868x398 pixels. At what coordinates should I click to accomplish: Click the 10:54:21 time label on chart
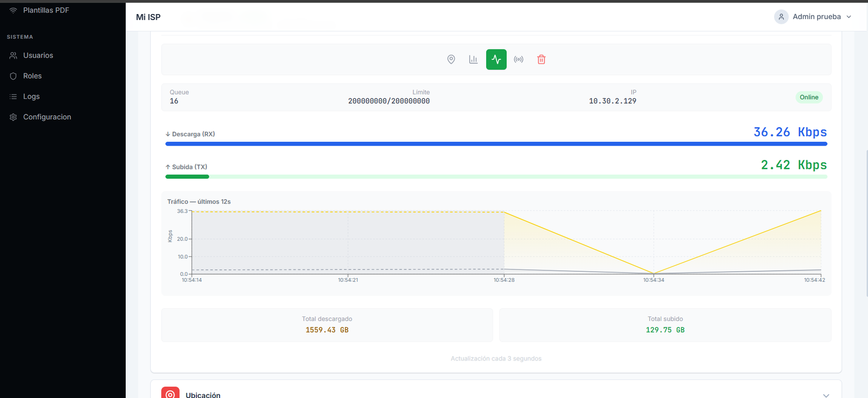click(348, 280)
